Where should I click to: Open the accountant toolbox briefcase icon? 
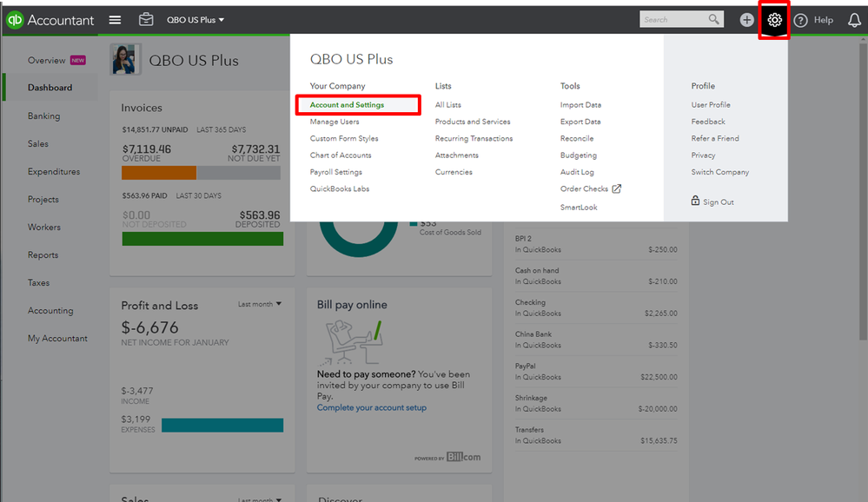point(146,19)
